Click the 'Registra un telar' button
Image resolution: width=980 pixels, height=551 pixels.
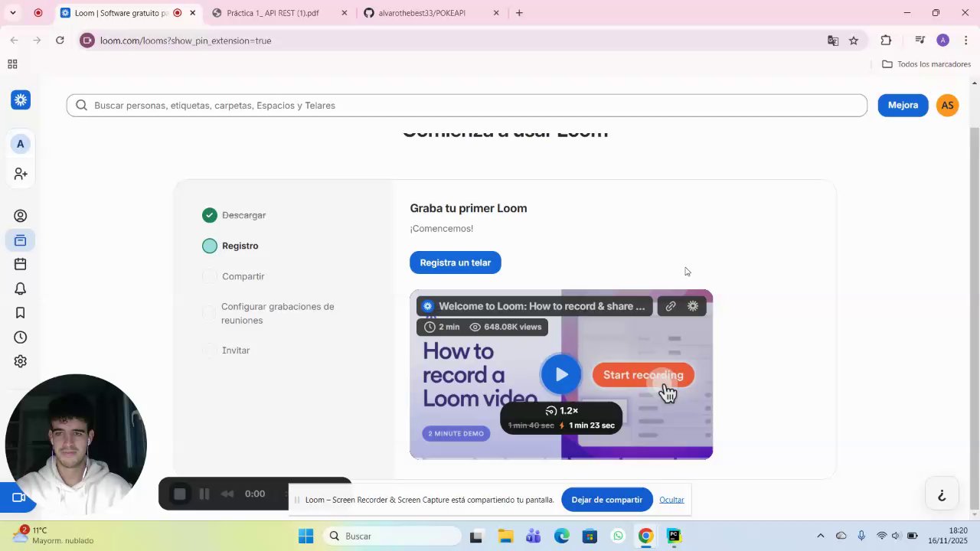coord(456,262)
